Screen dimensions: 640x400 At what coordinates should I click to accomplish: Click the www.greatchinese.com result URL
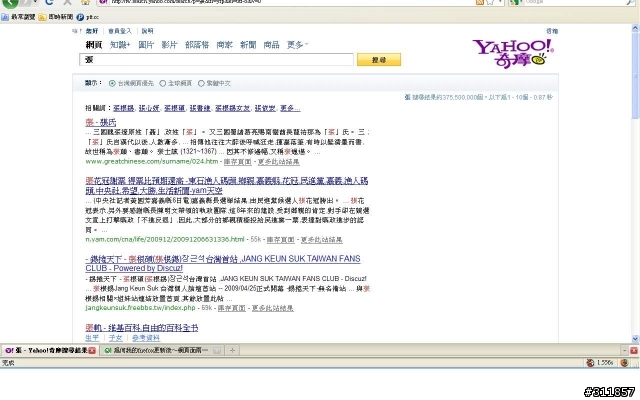[152, 162]
